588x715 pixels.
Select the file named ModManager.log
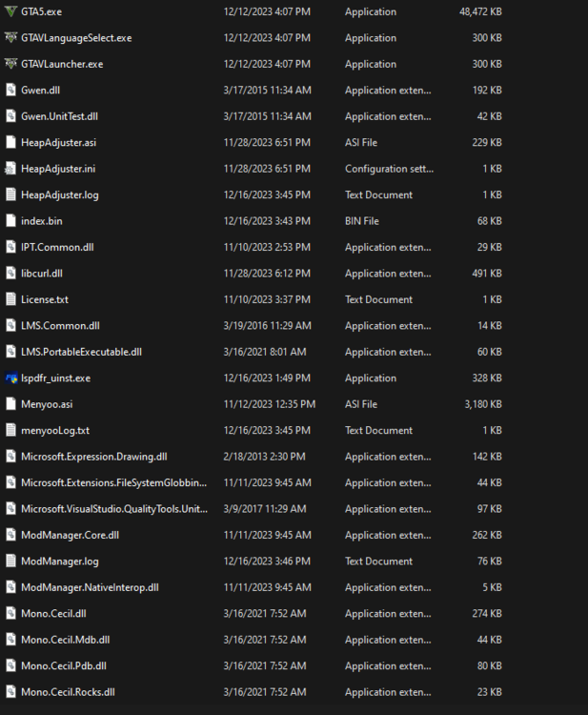pos(60,562)
